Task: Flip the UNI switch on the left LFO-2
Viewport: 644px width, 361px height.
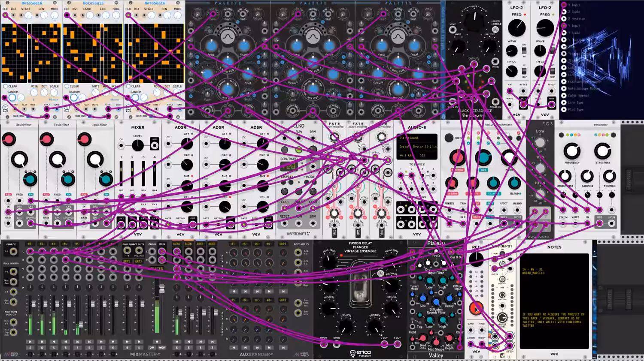Action: point(524,51)
